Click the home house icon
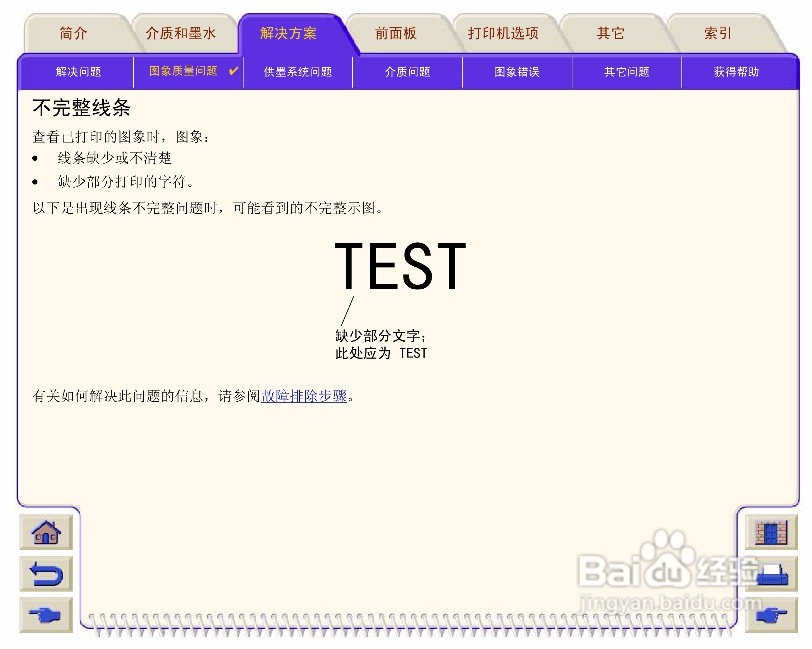The height and width of the screenshot is (649, 812). 46,533
